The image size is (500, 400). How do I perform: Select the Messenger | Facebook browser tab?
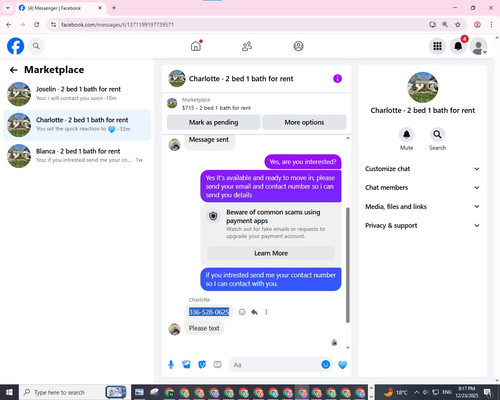pyautogui.click(x=60, y=8)
